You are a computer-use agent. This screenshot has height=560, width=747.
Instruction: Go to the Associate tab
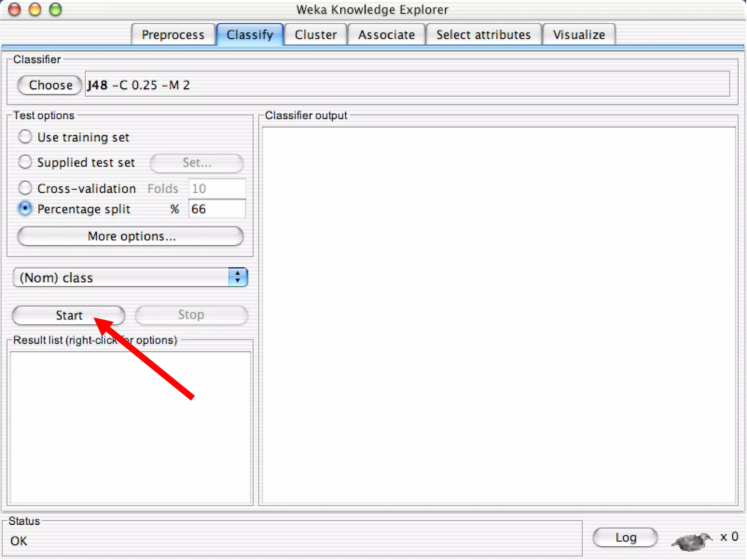[x=386, y=35]
